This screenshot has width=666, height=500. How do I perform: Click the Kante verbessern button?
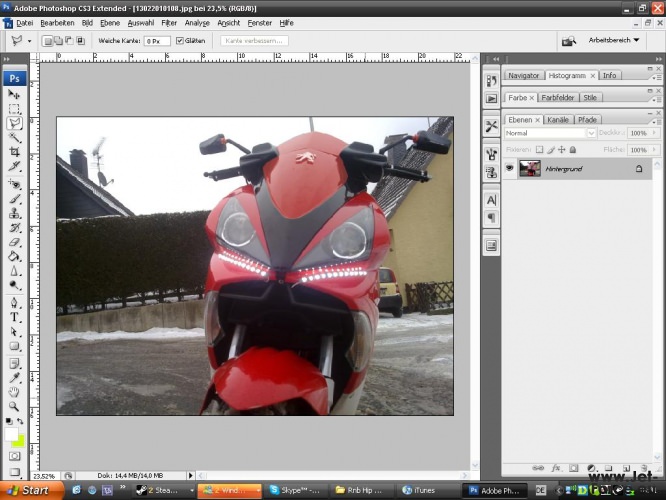[254, 41]
